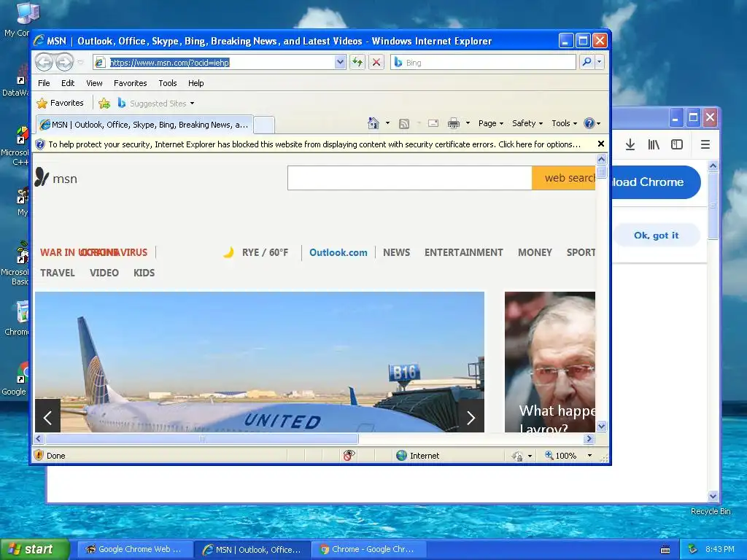This screenshot has width=747, height=560.
Task: Open the Tools dropdown in command bar
Action: click(564, 123)
